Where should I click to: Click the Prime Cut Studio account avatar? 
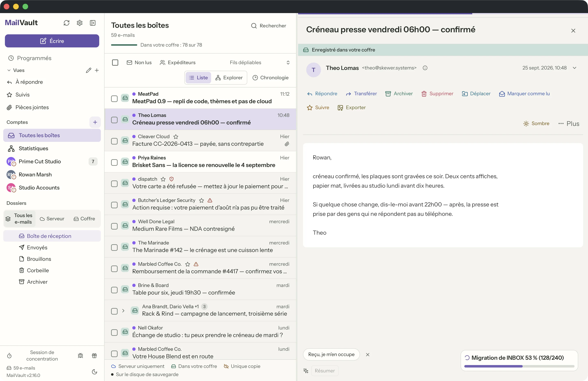[11, 161]
